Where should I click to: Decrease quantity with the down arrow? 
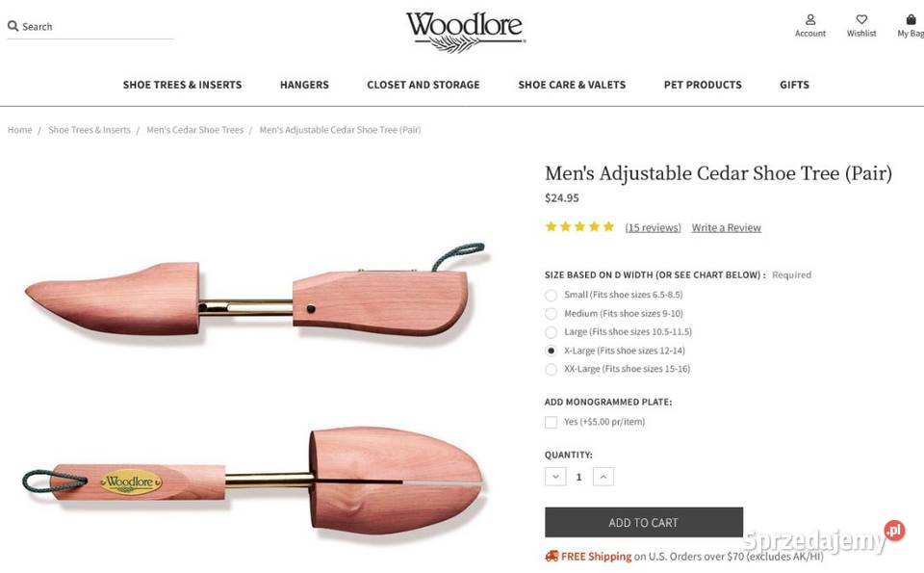click(x=555, y=477)
